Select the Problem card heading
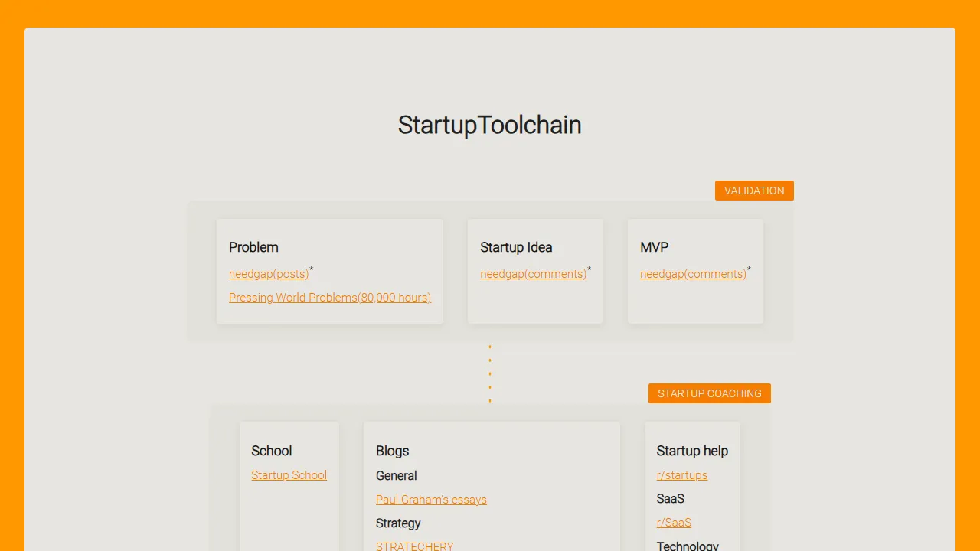The image size is (980, 551). 253,247
